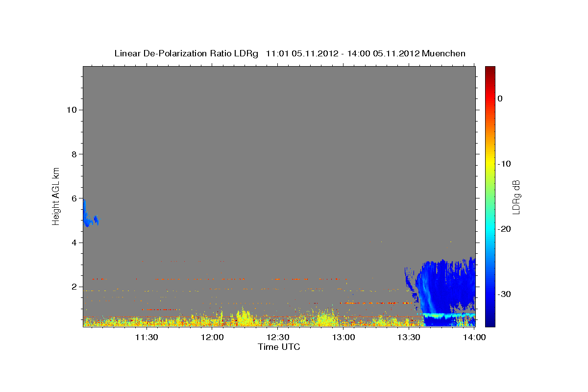588x392 pixels.
Task: Click the colorbar tick label -30
Action: pos(505,294)
